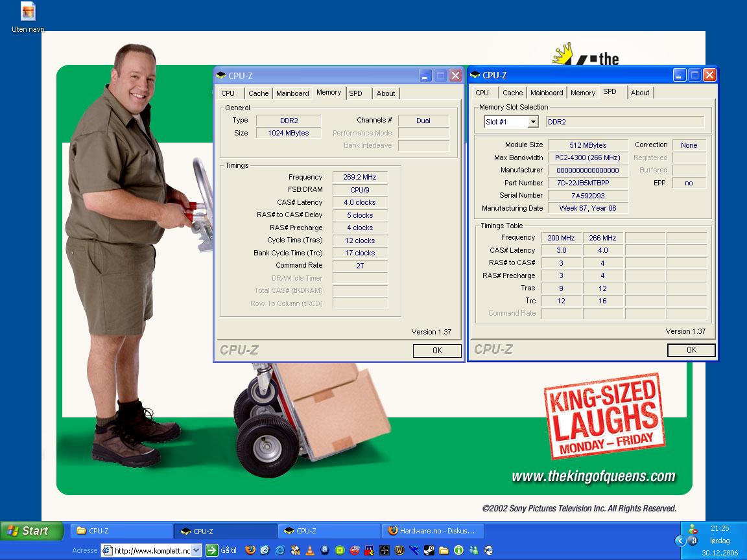The width and height of the screenshot is (747, 560).
Task: Open Mainboard tab in left CPU-Z window
Action: point(292,93)
